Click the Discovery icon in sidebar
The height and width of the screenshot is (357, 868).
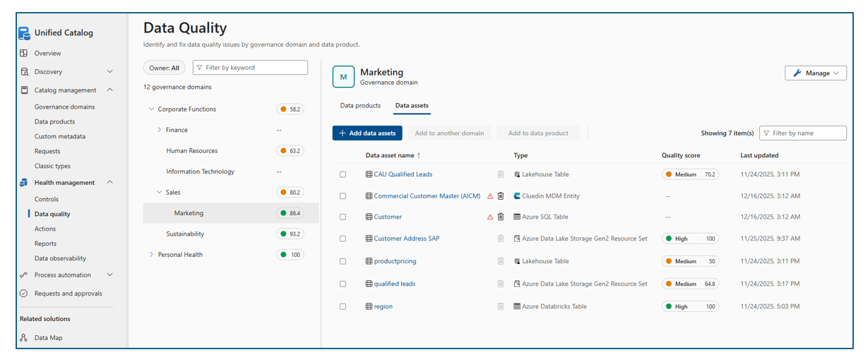pyautogui.click(x=24, y=71)
